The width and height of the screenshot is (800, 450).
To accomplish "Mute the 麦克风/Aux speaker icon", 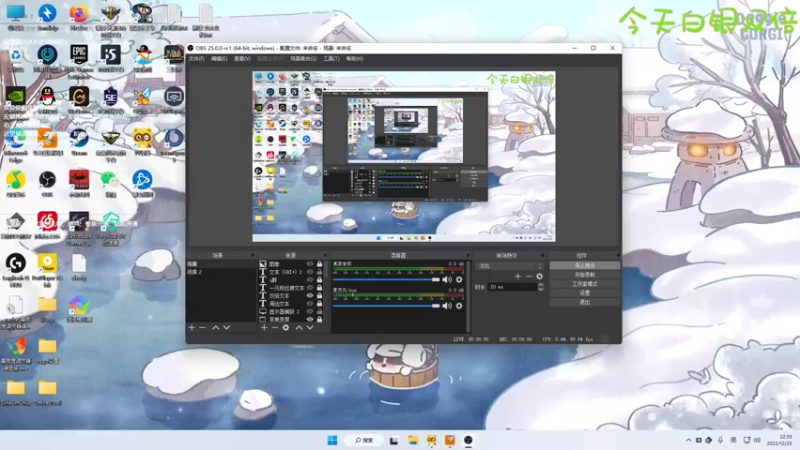I will pos(447,306).
